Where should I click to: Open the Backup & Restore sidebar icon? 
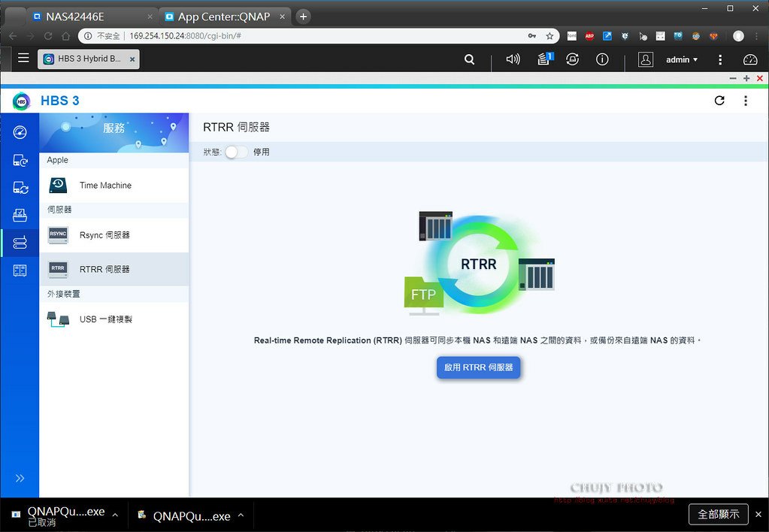pos(20,160)
